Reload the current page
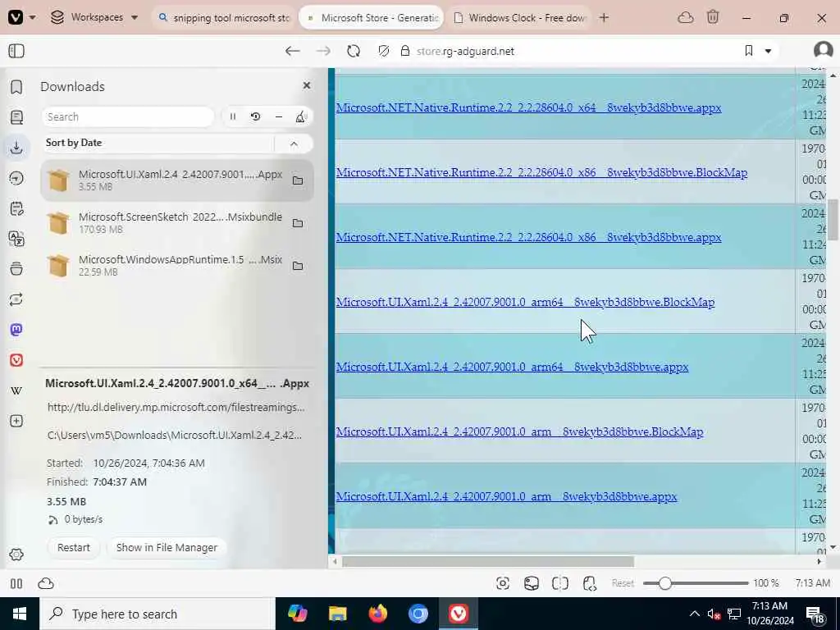Screen dimensions: 840x630 354,51
